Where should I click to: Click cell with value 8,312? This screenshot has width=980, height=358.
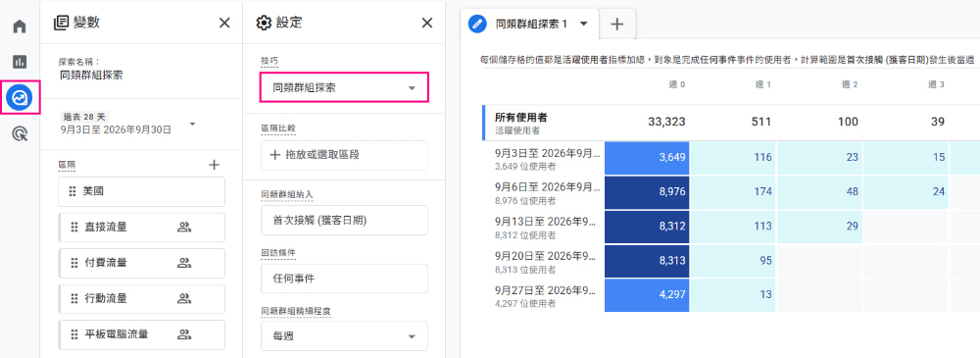[647, 227]
